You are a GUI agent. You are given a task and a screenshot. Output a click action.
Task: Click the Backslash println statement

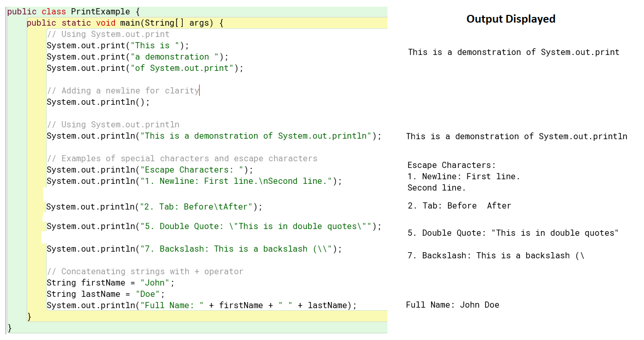pos(194,249)
